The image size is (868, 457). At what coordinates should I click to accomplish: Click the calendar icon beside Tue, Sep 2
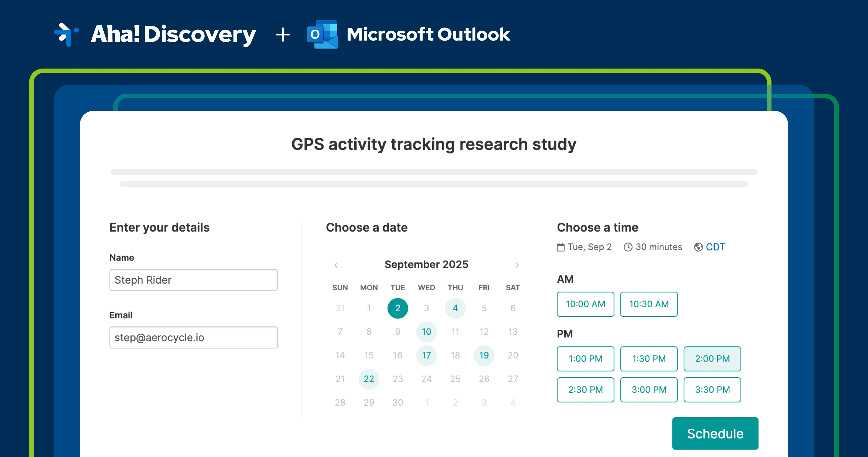[x=560, y=247]
